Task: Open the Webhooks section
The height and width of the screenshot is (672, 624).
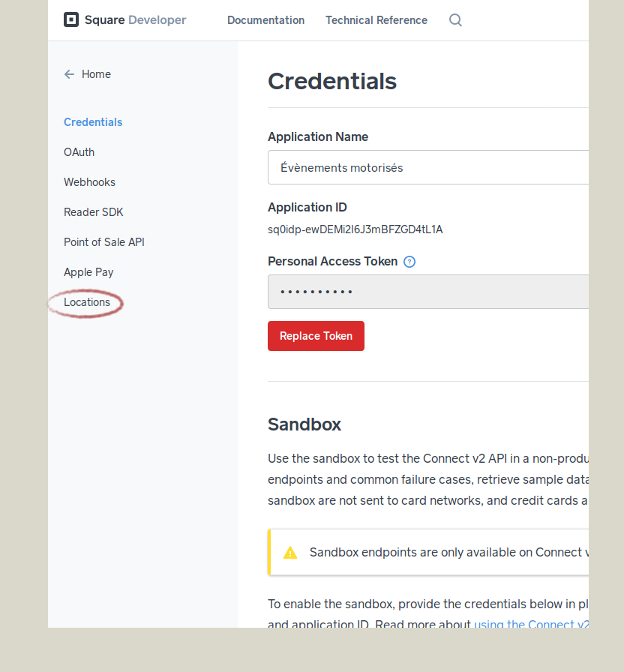Action: pyautogui.click(x=89, y=182)
